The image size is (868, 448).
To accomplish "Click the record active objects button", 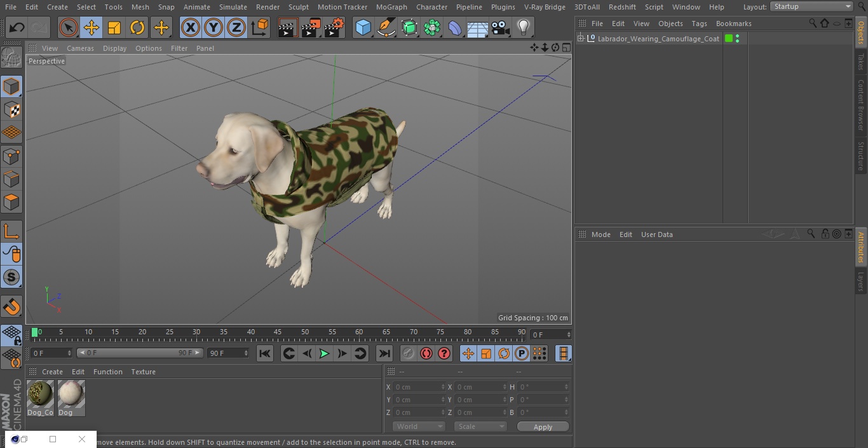I will 409,353.
